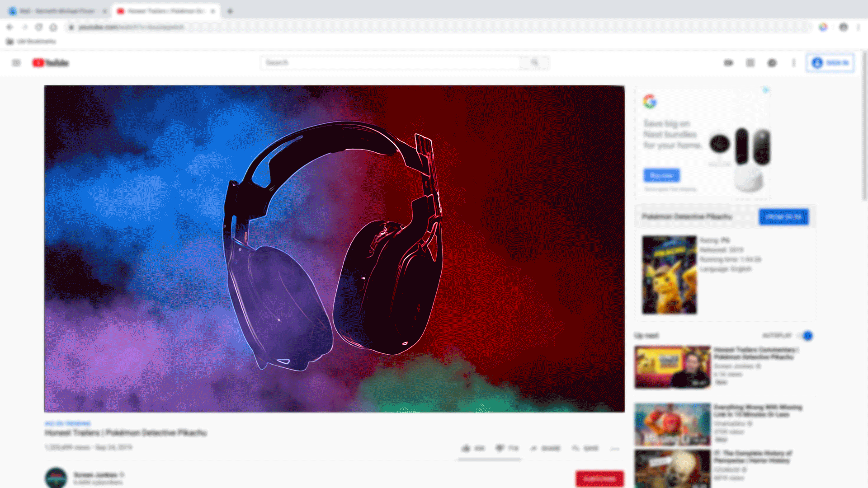Click the browser address bar URL
This screenshot has height=488, width=868.
131,27
